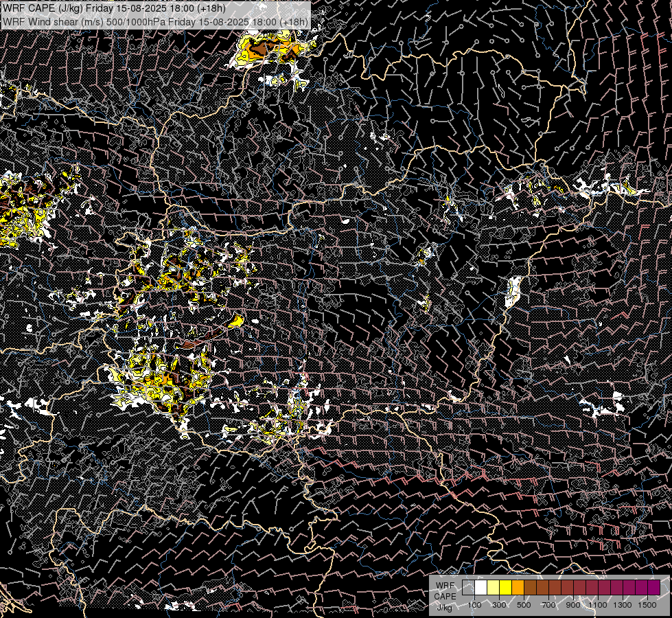Click the legend value '1500'
The height and width of the screenshot is (618, 672).
[x=647, y=605]
